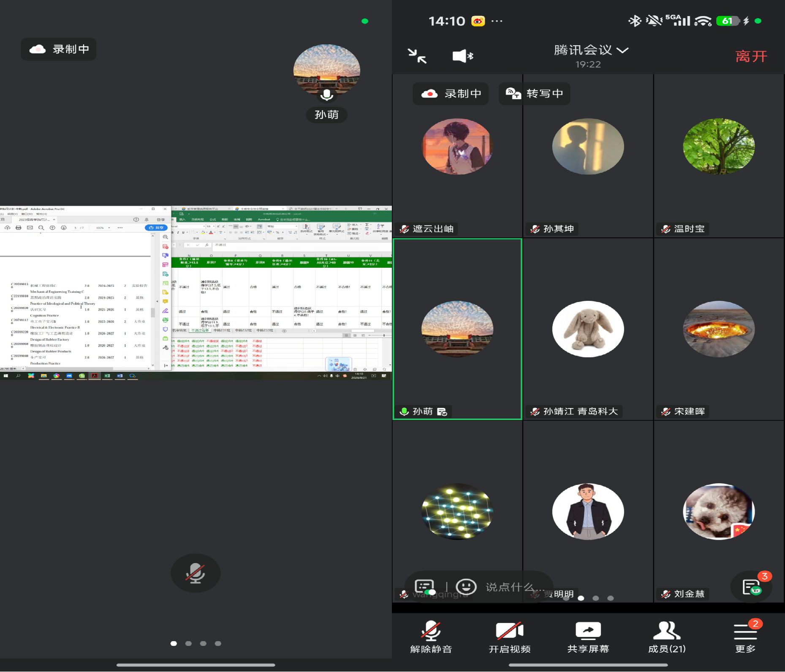Click 登录 sign-in in Acrobat
Viewport: 785px width, 672px height.
tap(160, 220)
